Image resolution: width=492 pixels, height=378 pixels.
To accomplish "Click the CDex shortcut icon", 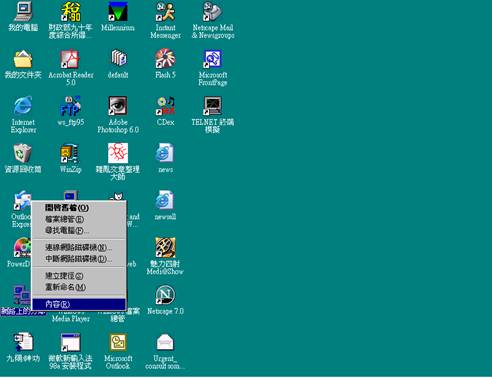I will point(165,106).
